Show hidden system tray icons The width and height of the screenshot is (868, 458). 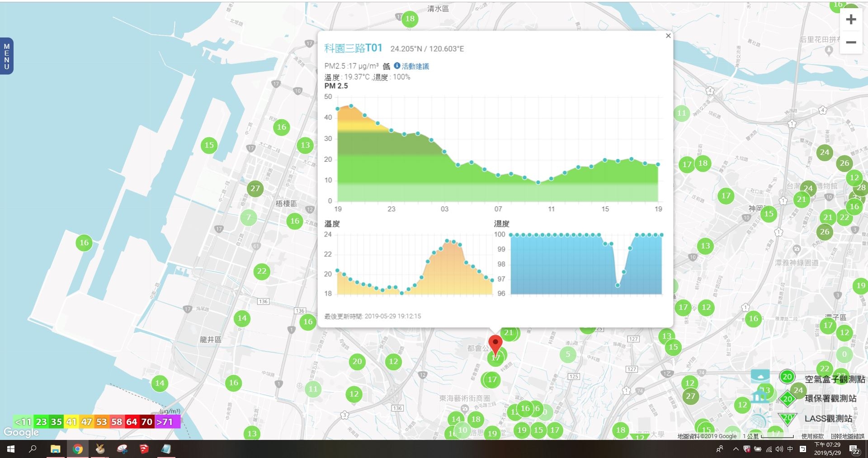(x=736, y=449)
